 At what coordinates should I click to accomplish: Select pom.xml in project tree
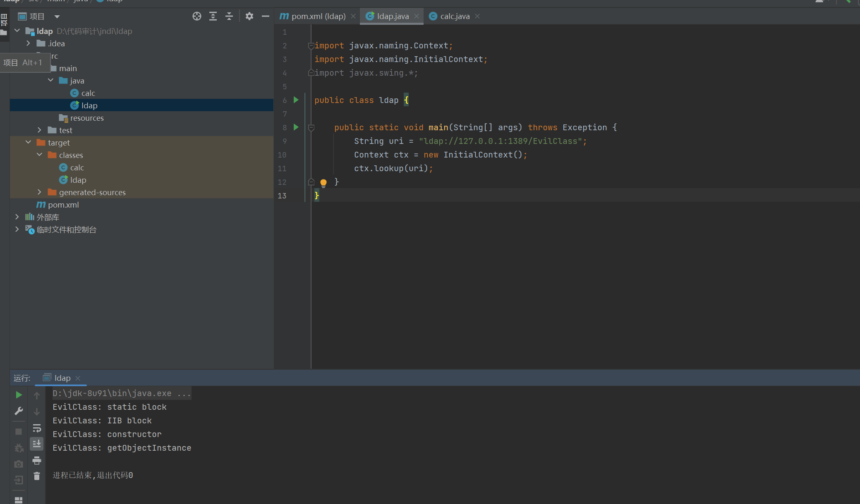click(57, 205)
